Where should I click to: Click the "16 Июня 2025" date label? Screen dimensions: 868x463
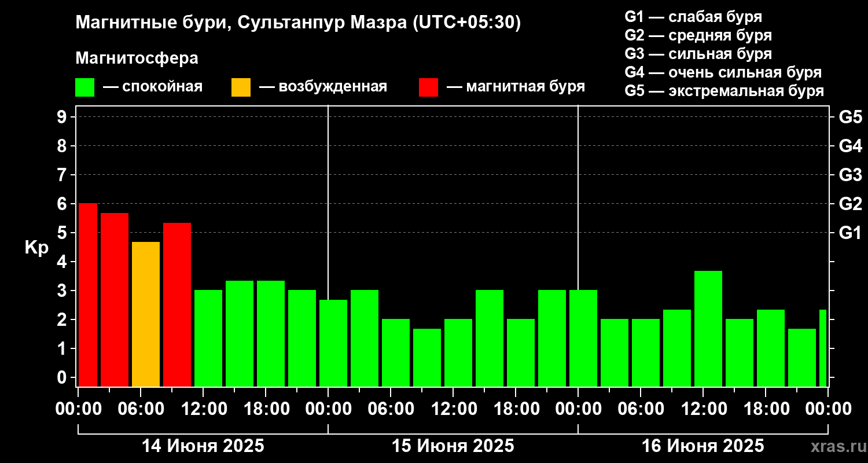tap(703, 446)
